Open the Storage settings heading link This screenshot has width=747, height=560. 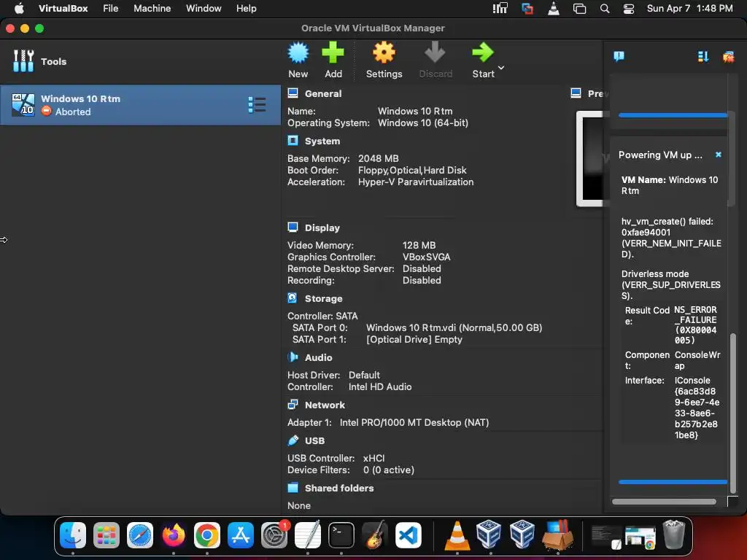(x=323, y=298)
